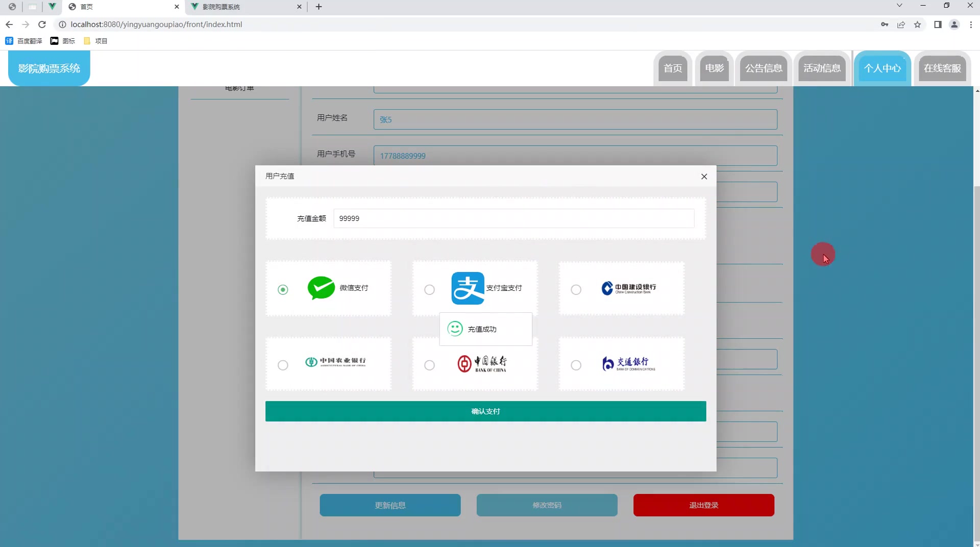Image resolution: width=980 pixels, height=547 pixels.
Task: Click the Bank of China logo
Action: point(482,363)
